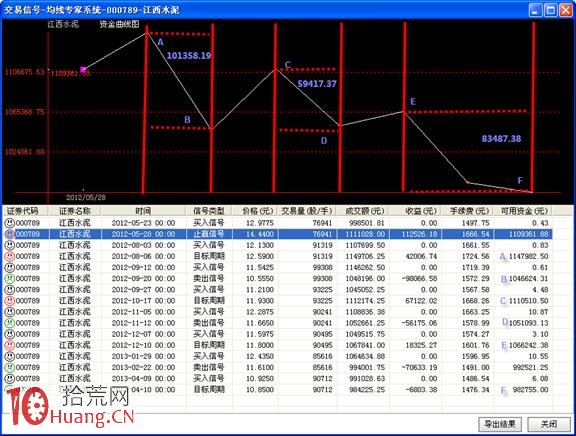Click fee cell 1476.34
576x436 pixels.
(476, 390)
